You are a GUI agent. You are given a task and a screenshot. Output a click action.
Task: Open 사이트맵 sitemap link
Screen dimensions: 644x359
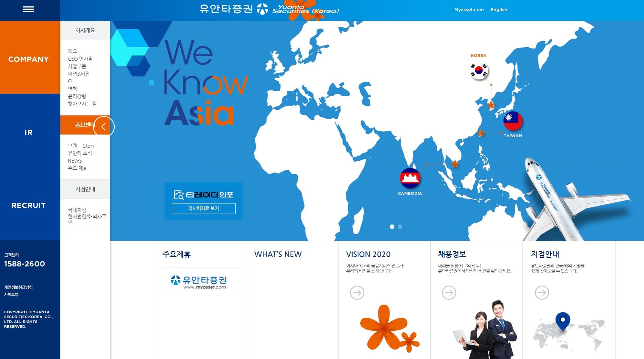coord(11,295)
